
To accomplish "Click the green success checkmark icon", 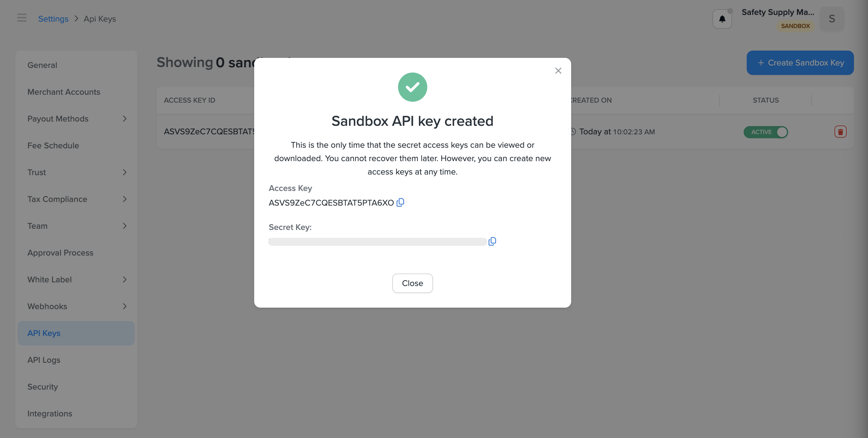I will pos(412,87).
